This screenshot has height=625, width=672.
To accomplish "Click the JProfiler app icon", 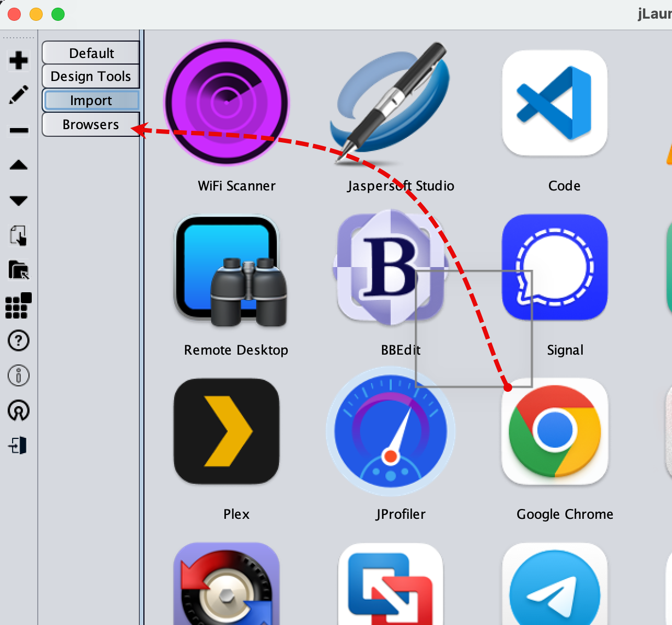I will tap(391, 431).
